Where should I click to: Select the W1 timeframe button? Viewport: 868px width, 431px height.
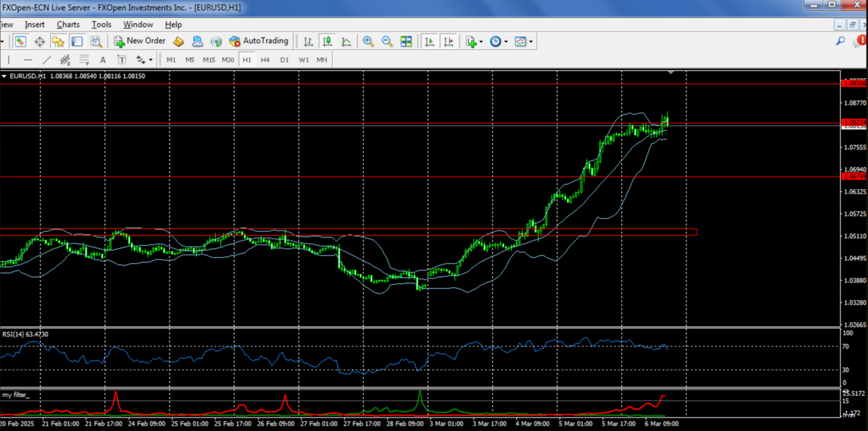tap(303, 60)
